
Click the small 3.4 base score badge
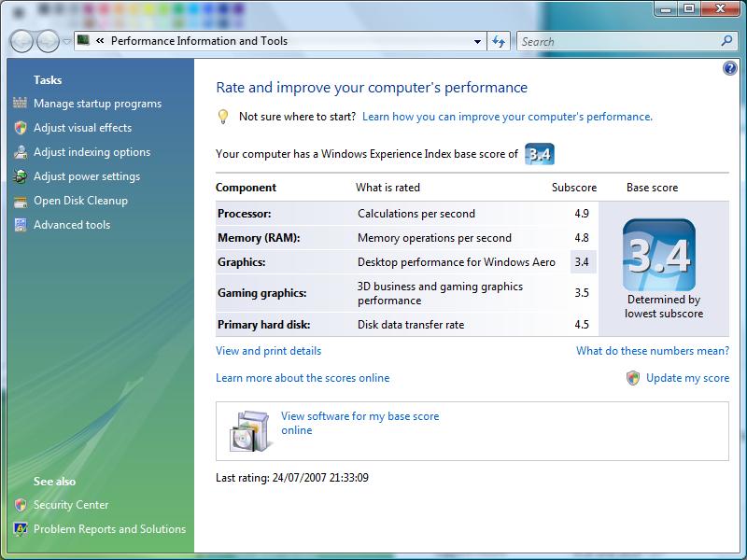coord(540,154)
